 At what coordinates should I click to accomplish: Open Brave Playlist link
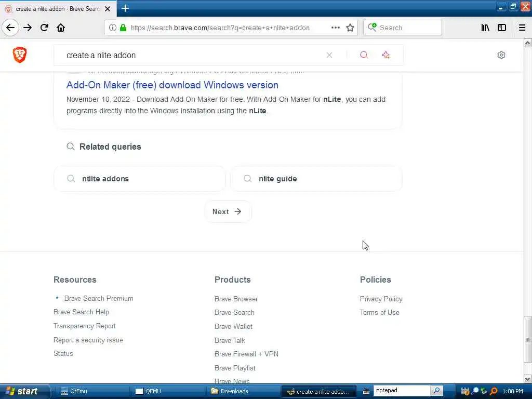pos(235,368)
